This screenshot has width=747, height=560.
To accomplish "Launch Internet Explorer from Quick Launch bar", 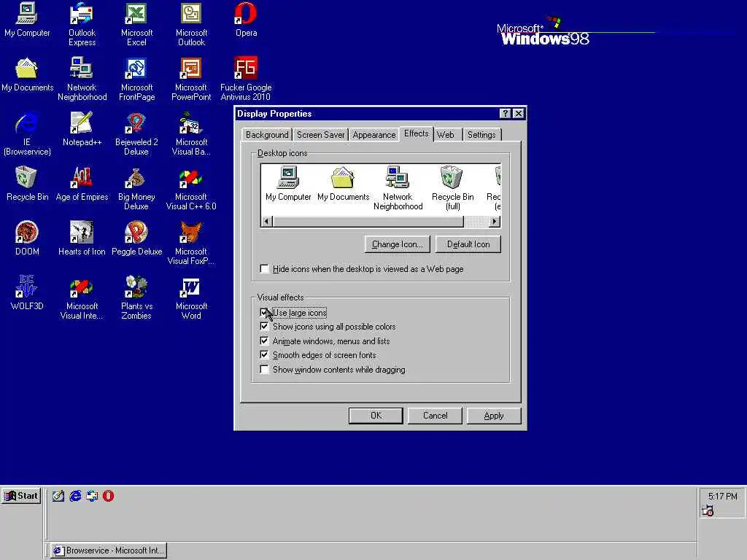I will (x=75, y=496).
